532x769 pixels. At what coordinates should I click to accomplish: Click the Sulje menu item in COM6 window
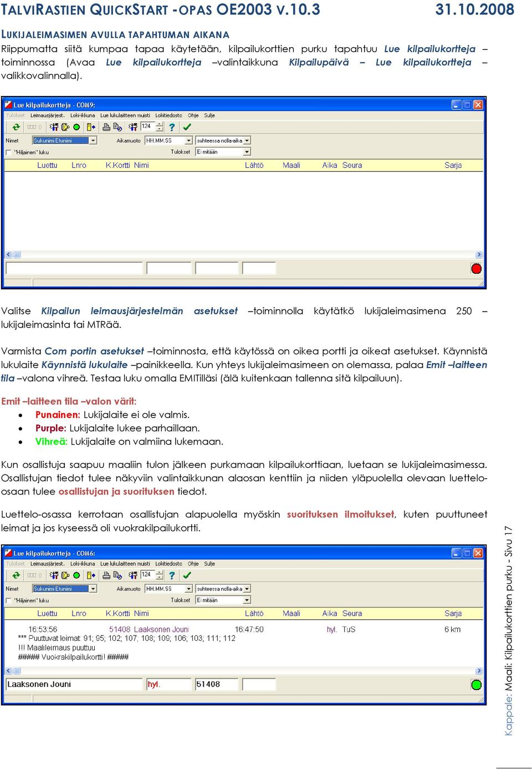[x=209, y=564]
